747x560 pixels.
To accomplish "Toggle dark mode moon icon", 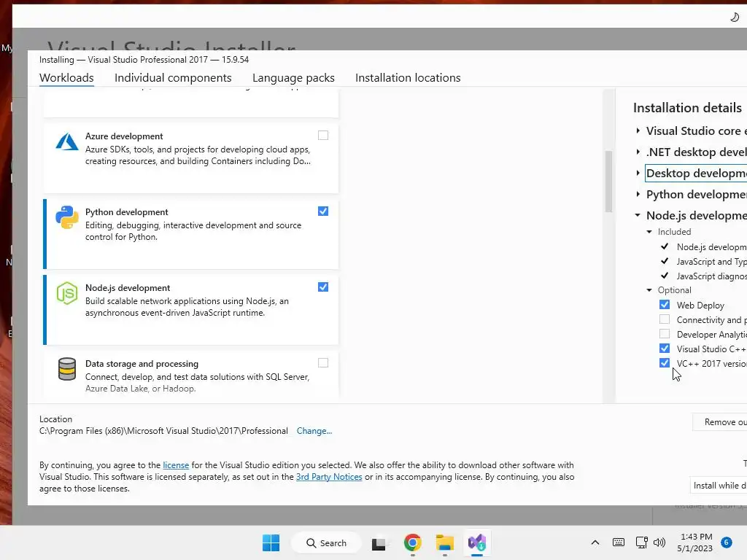I will (x=734, y=17).
